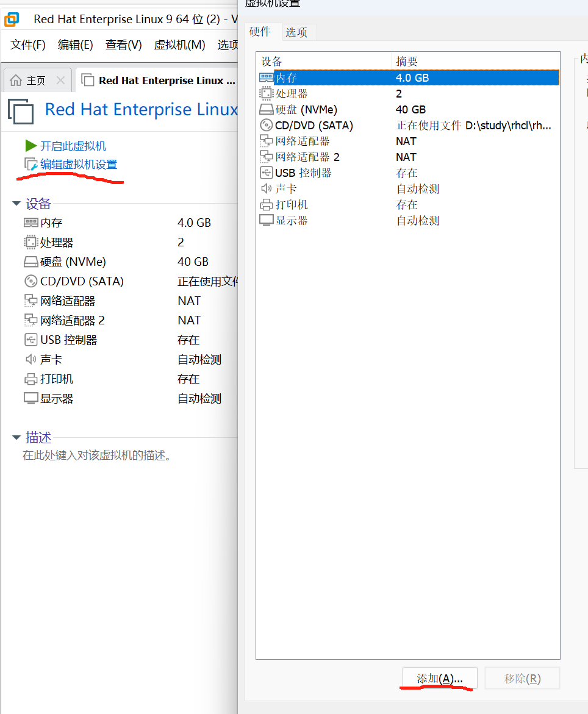Click 网络适配器 2 icon in main window list

(x=31, y=320)
